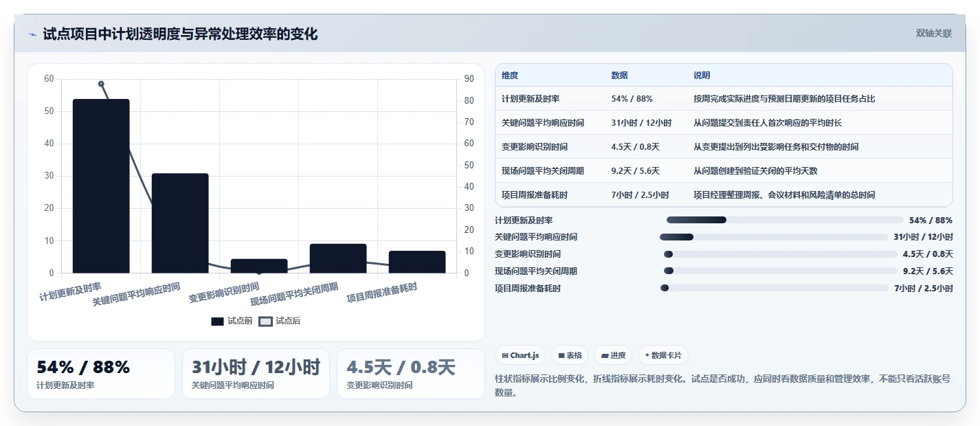The width and height of the screenshot is (980, 426).
Task: Click the 现场问题平均关闭周期 cell in the table
Action: pyautogui.click(x=543, y=171)
